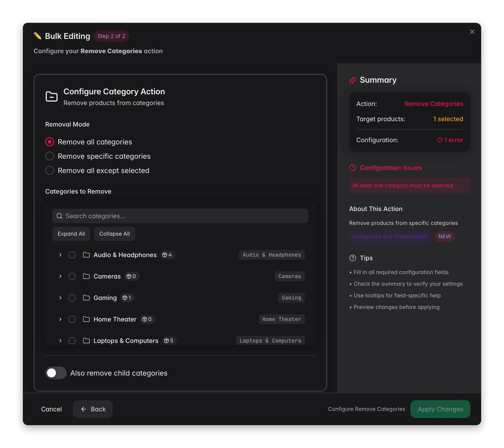The width and height of the screenshot is (504, 448).
Task: Check the Audio & Headphones checkbox
Action: pyautogui.click(x=72, y=255)
